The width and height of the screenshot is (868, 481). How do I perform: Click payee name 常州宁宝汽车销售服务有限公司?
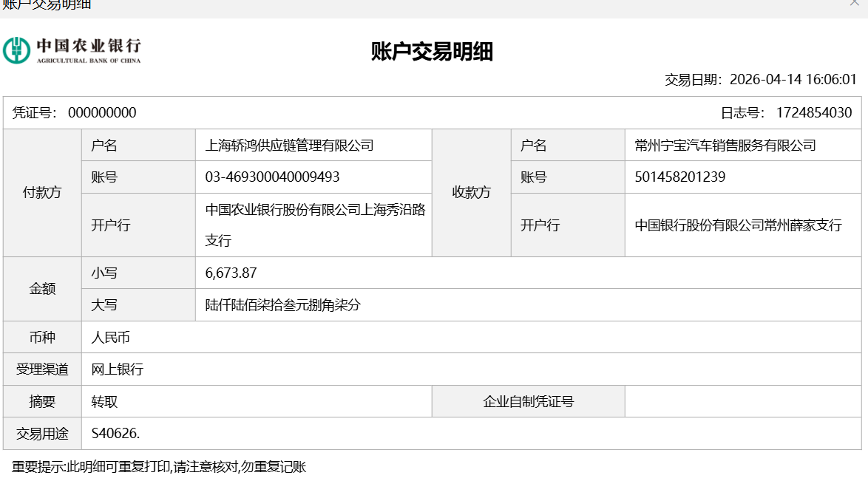725,146
